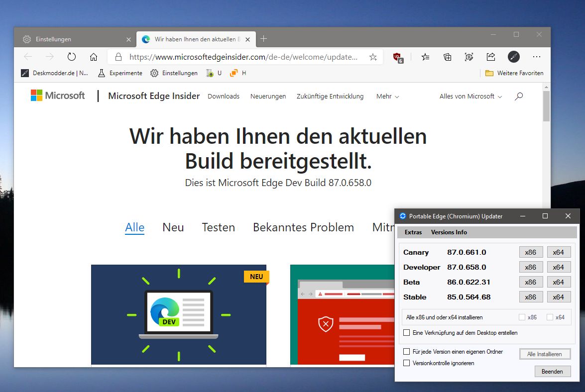Open the NEU Edge DEV article thumbnail
585x392 pixels.
click(x=179, y=314)
